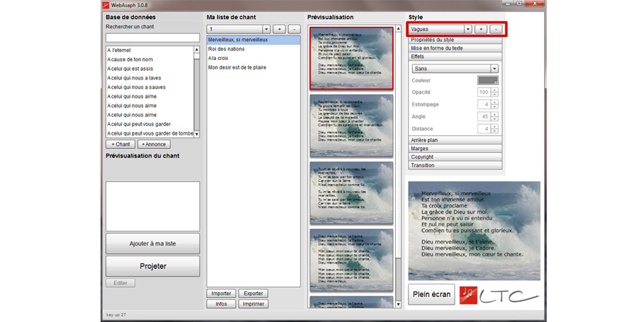Click the database list scroll up arrow
The width and height of the screenshot is (644, 322).
pyautogui.click(x=197, y=50)
